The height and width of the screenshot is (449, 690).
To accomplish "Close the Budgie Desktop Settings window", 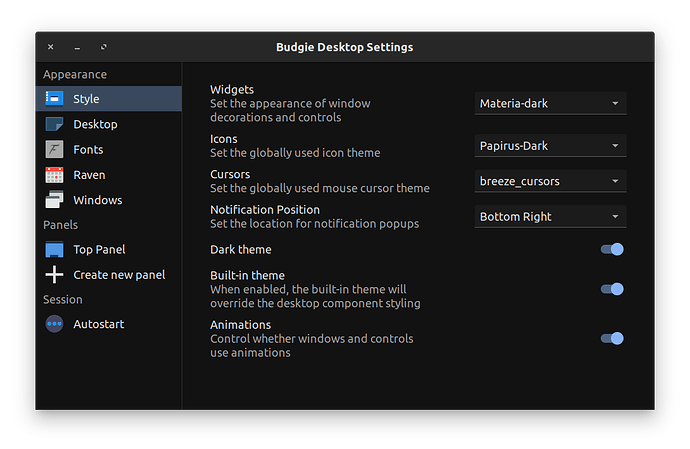I will (x=51, y=47).
